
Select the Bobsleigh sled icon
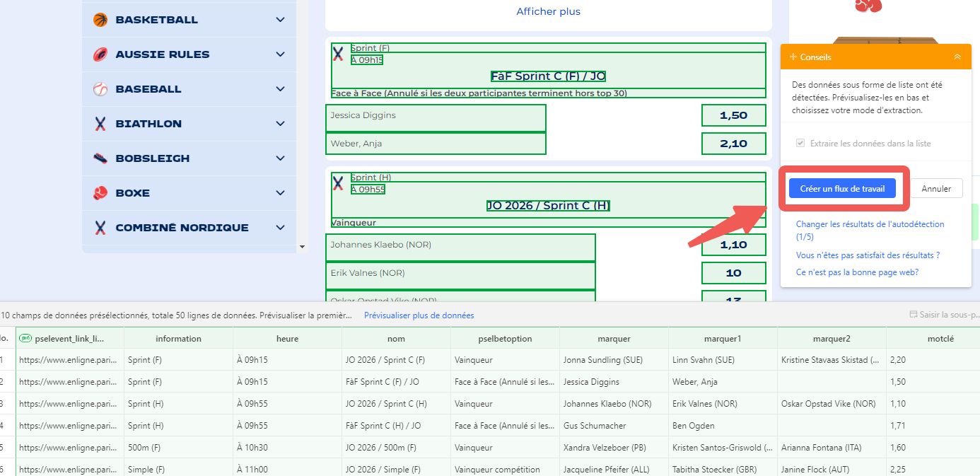click(x=100, y=158)
